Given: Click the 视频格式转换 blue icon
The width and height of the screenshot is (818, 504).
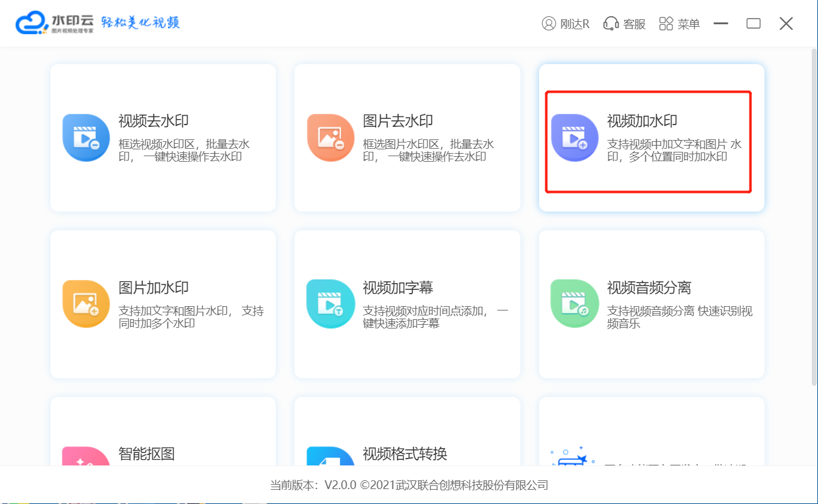Looking at the screenshot, I should pyautogui.click(x=331, y=456).
